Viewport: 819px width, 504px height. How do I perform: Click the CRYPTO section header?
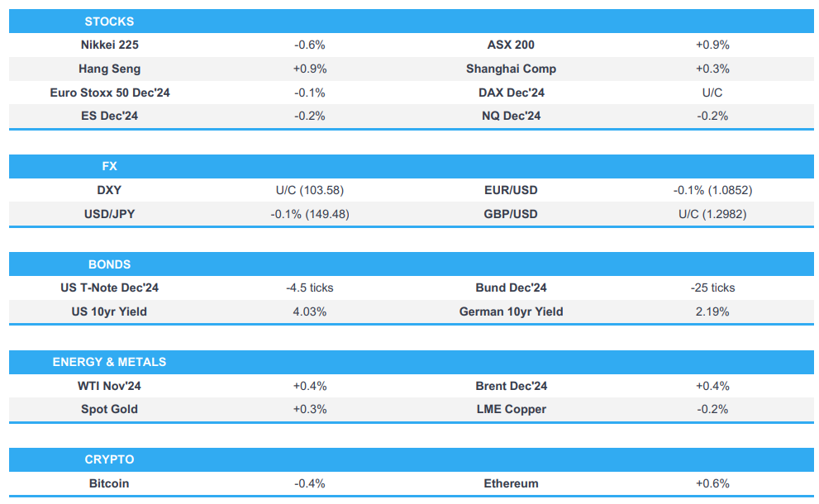tap(109, 459)
